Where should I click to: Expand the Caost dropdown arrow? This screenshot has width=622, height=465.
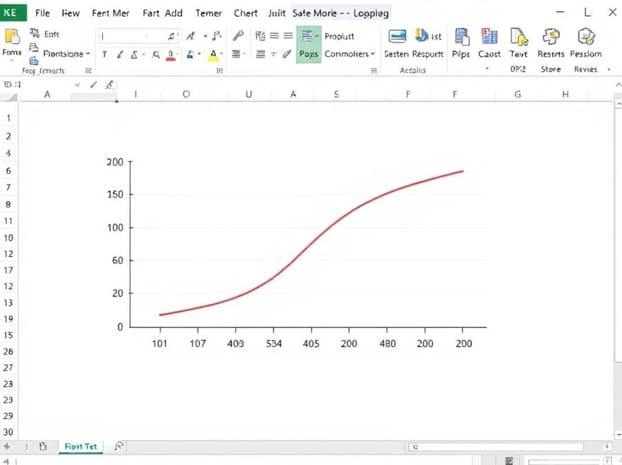click(x=487, y=69)
